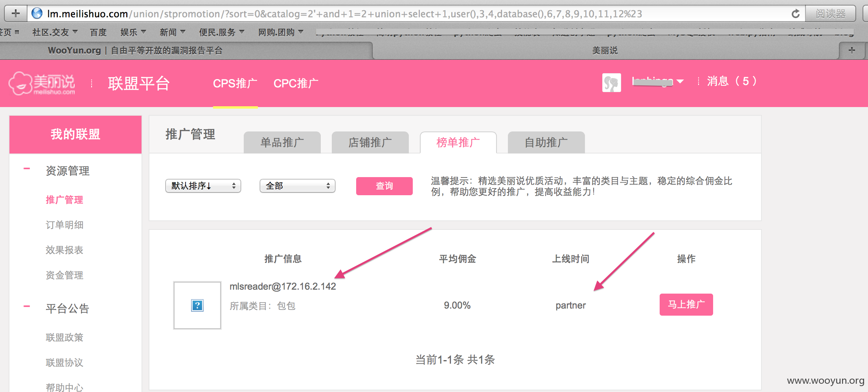Click the 当前1-1条 共1条 pagination text
868x392 pixels.
point(455,360)
